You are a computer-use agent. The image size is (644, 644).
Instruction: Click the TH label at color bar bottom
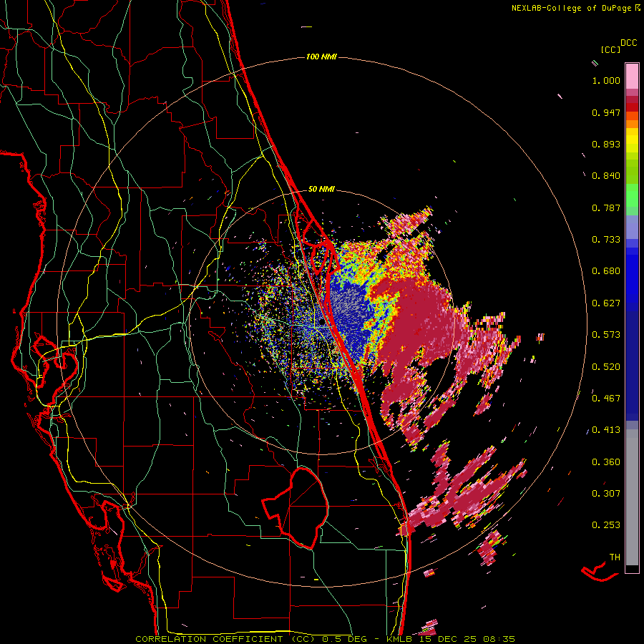pos(615,557)
